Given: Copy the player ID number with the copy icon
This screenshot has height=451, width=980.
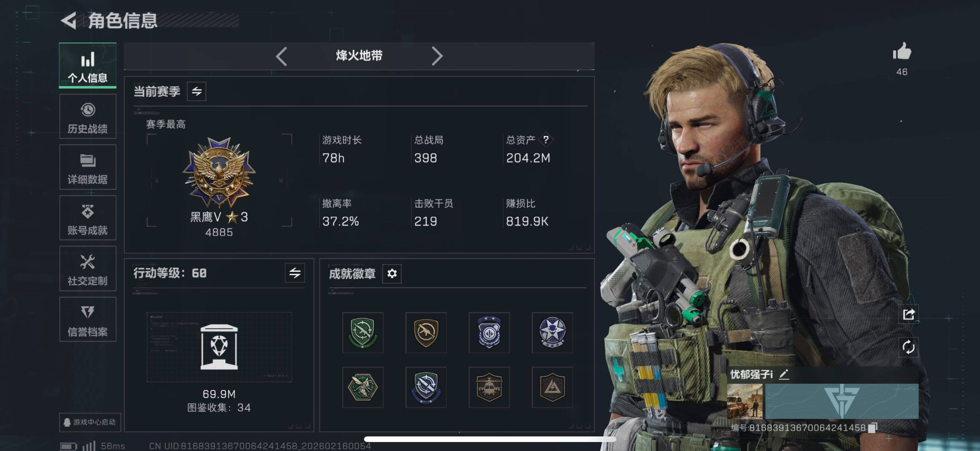Looking at the screenshot, I should click(x=873, y=427).
